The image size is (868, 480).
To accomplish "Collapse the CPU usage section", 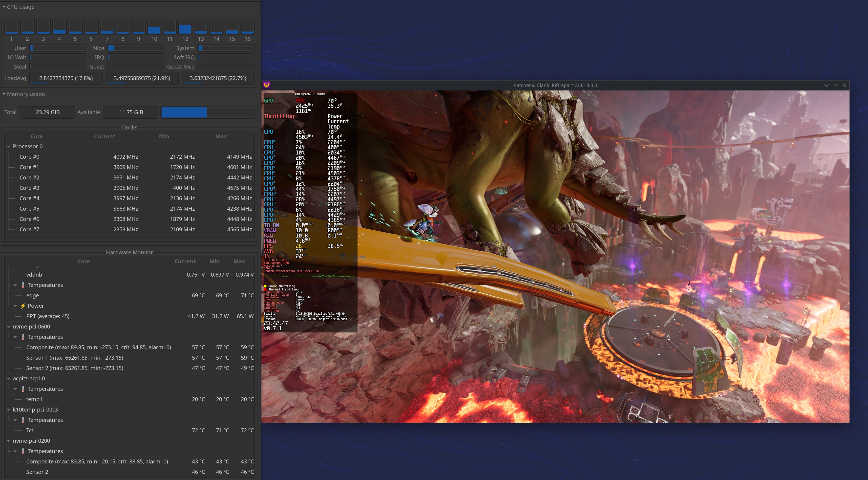I will pos(4,7).
